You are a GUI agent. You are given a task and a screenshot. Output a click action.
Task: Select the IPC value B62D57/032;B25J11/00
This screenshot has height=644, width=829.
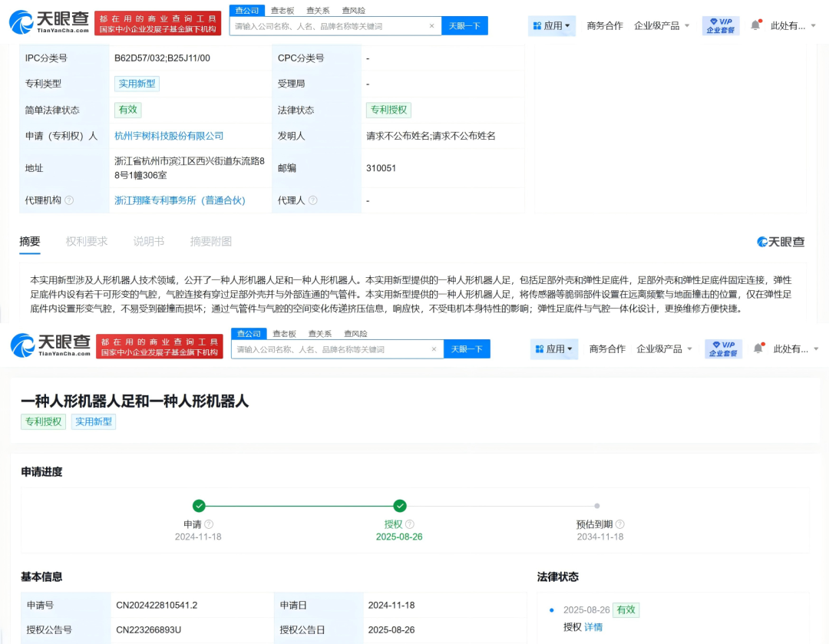coord(162,58)
